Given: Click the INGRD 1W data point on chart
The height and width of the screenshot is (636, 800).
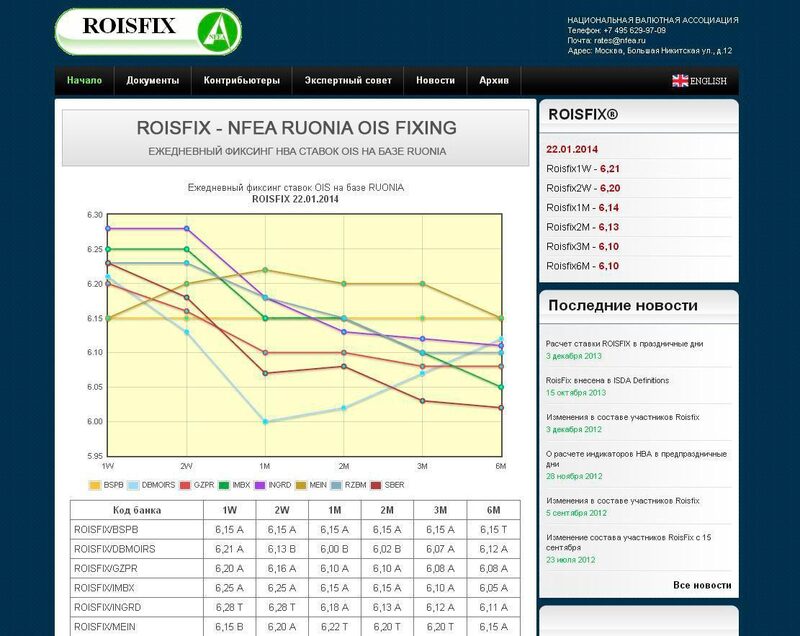Looking at the screenshot, I should 108,228.
